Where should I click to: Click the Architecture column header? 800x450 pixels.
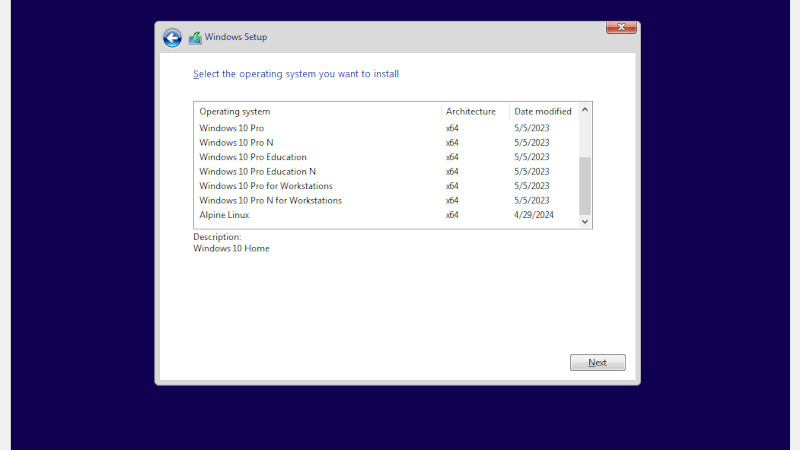(474, 111)
